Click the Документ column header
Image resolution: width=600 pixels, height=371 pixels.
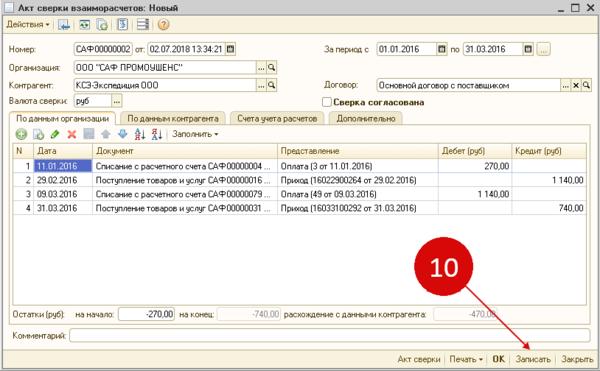185,151
